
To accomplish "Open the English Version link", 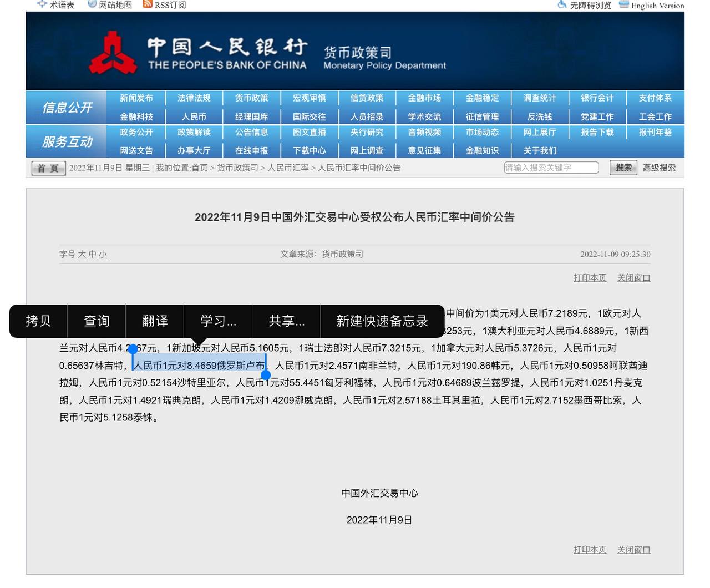I will click(657, 6).
